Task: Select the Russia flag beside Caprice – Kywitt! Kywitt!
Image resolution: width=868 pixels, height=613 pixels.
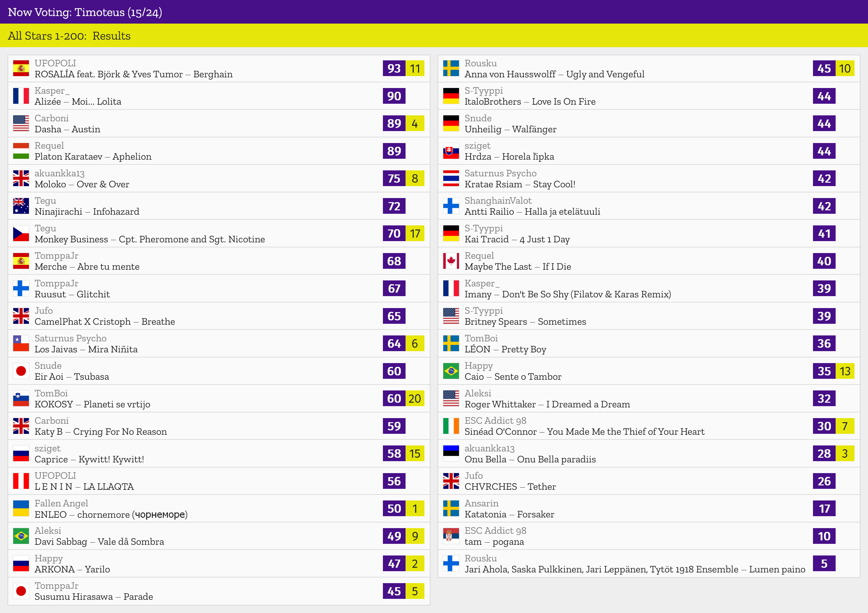Action: click(x=21, y=454)
